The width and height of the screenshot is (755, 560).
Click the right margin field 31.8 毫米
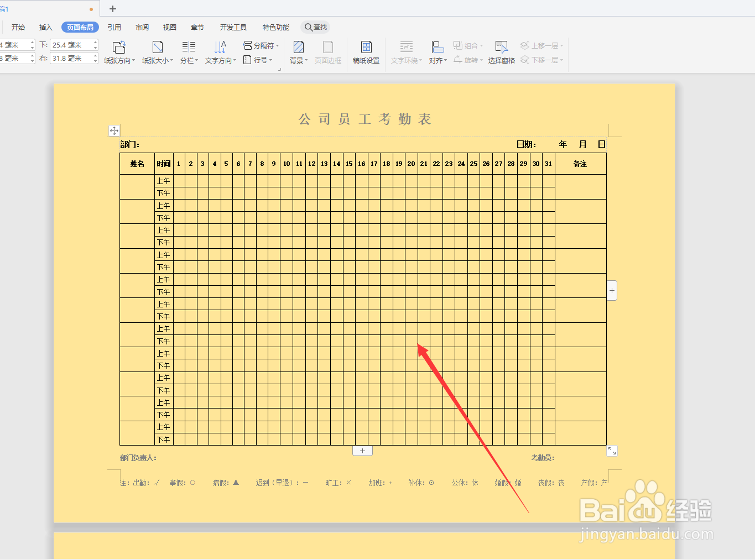click(x=72, y=58)
